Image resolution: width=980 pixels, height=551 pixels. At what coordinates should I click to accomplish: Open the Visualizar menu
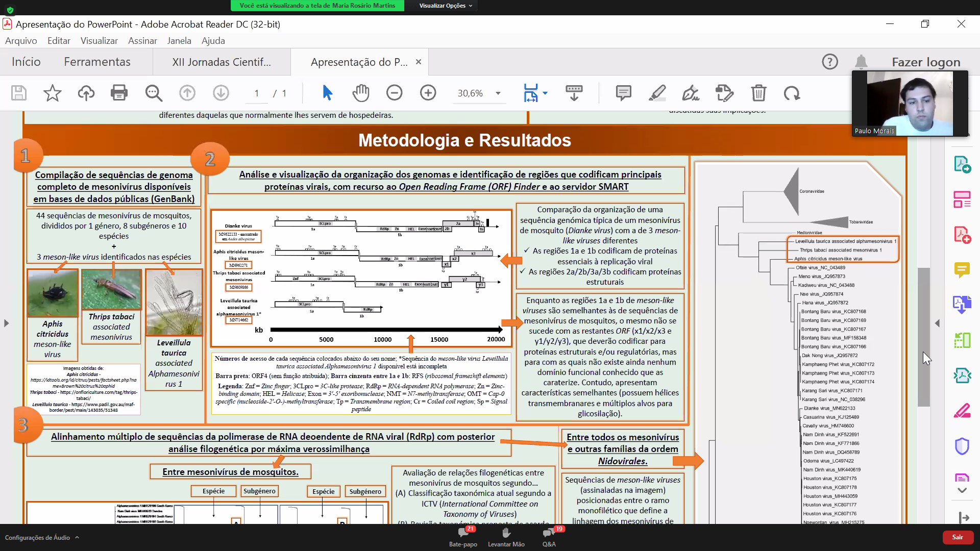(x=99, y=41)
